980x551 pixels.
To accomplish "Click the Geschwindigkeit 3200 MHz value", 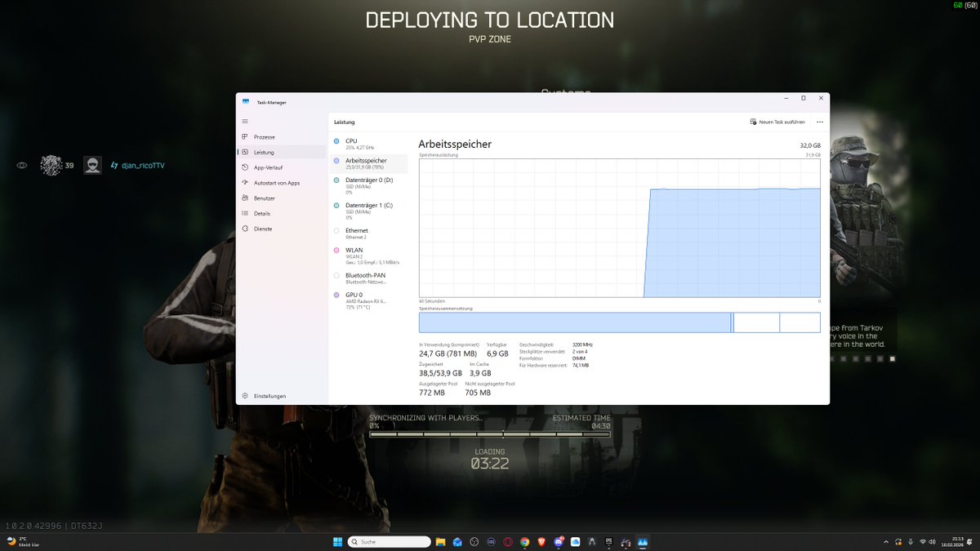I will click(x=582, y=344).
